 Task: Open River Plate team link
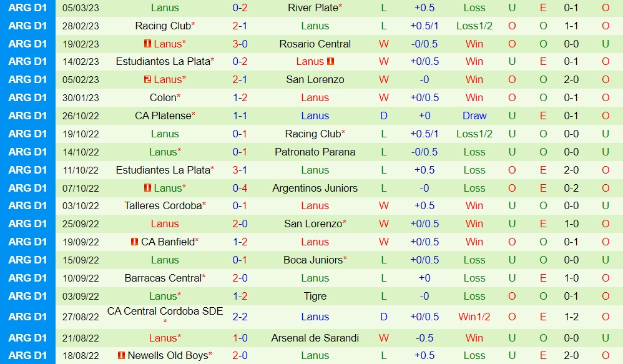coord(313,7)
